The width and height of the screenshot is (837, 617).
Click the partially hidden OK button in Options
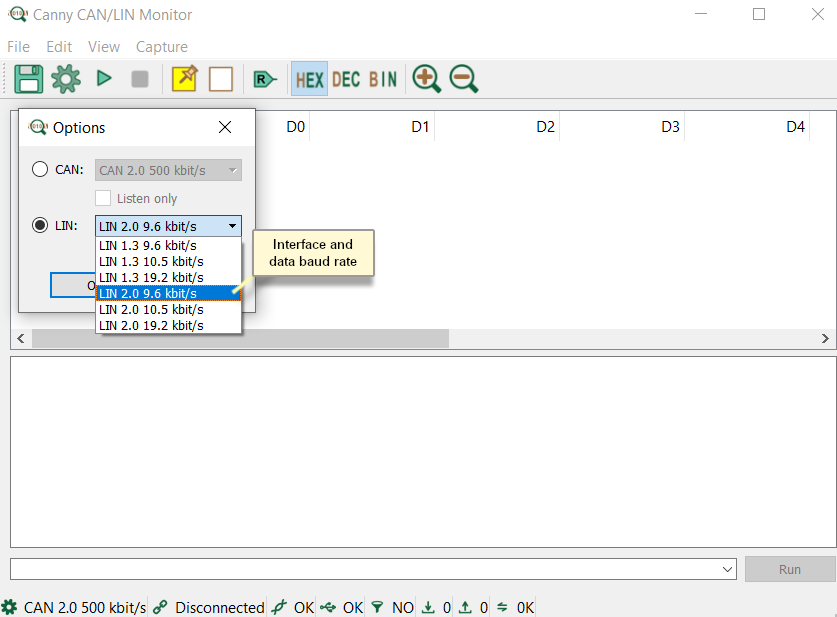[73, 285]
